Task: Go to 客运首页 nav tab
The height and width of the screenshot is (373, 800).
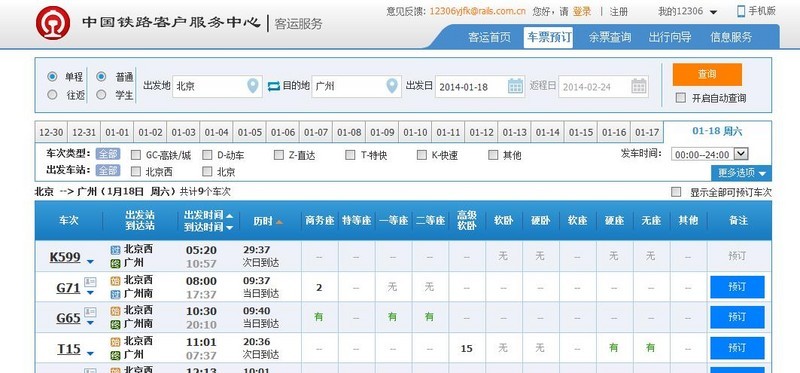Action: (489, 37)
